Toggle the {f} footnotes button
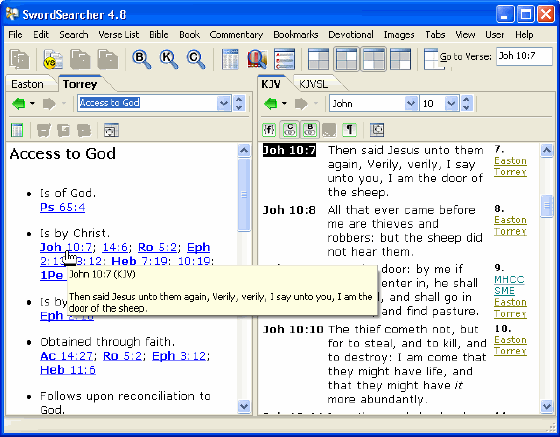Viewport: 560px width, 437px height. (x=269, y=130)
